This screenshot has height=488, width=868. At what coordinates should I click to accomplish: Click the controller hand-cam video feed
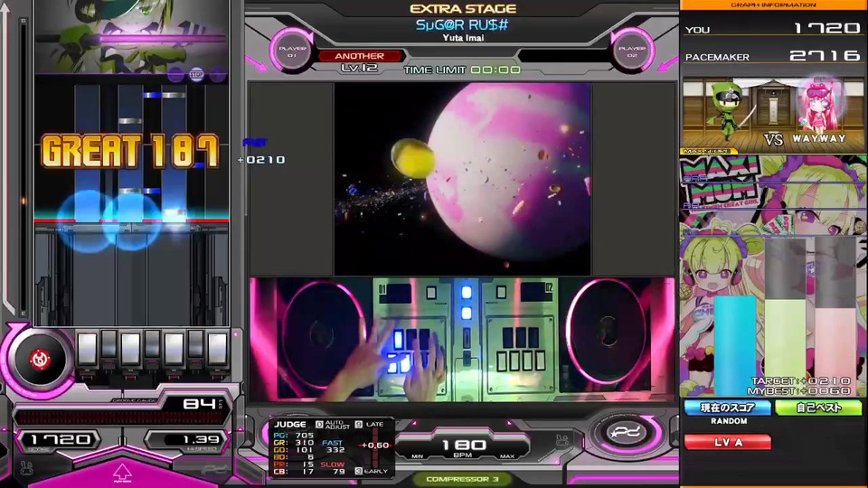462,339
